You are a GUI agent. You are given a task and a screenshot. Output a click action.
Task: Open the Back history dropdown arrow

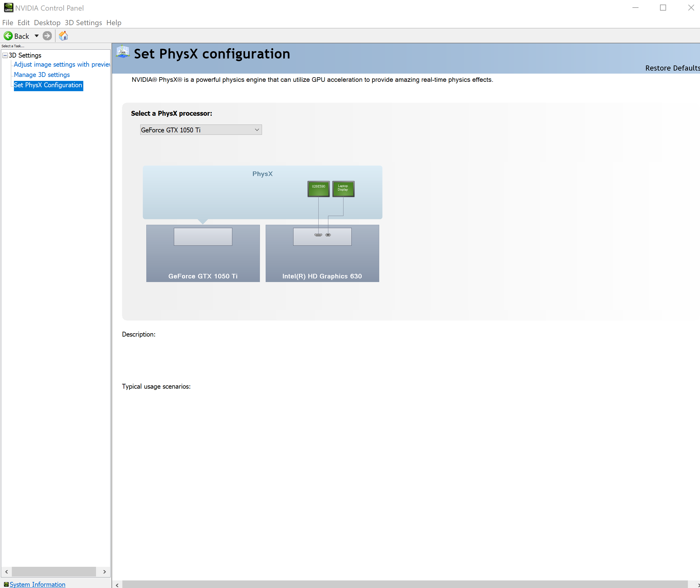click(x=37, y=36)
